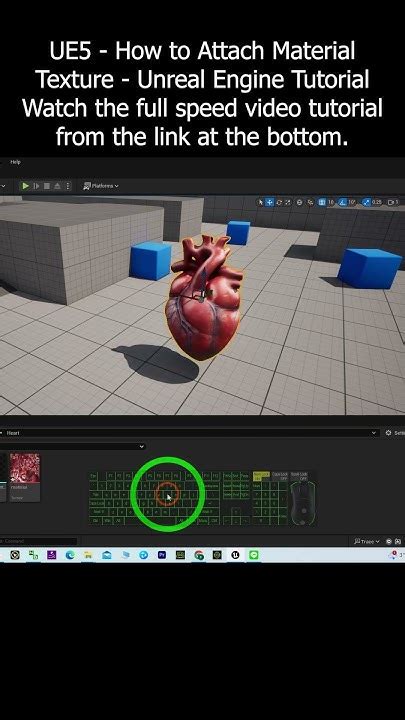The height and width of the screenshot is (720, 405).
Task: Toggle scale snapping
Action: tap(366, 202)
